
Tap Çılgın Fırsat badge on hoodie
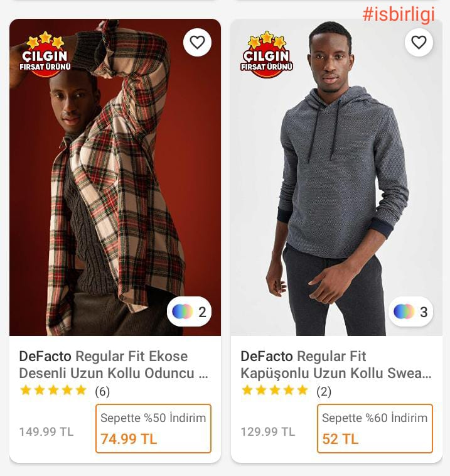click(267, 55)
